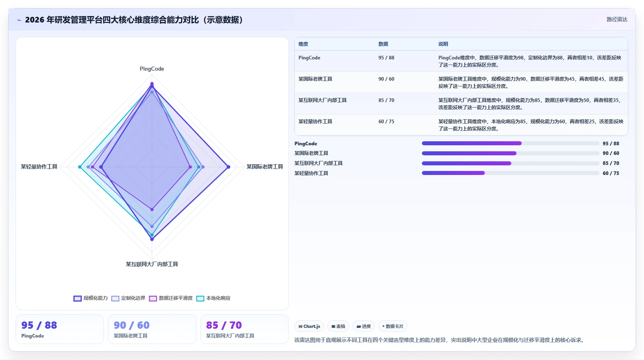Click the 某轻量协作工具 radar axis label
The height and width of the screenshot is (360, 644).
(39, 167)
